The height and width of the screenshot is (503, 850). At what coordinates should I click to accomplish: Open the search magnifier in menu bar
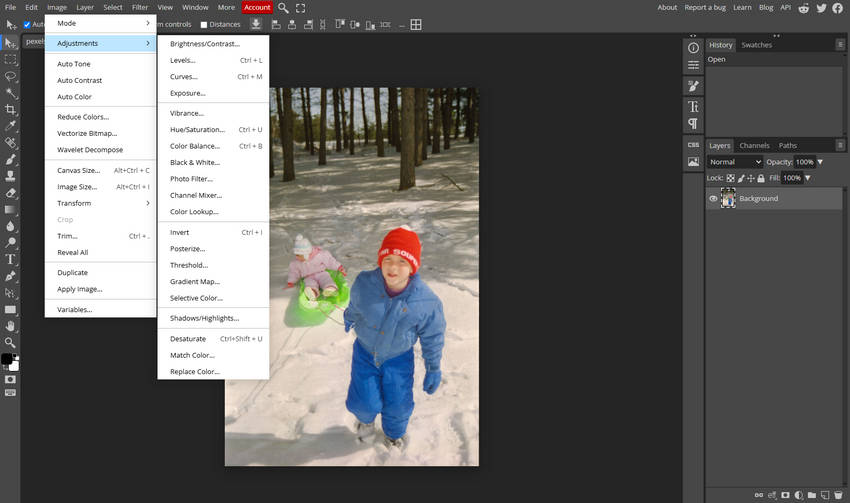[283, 8]
